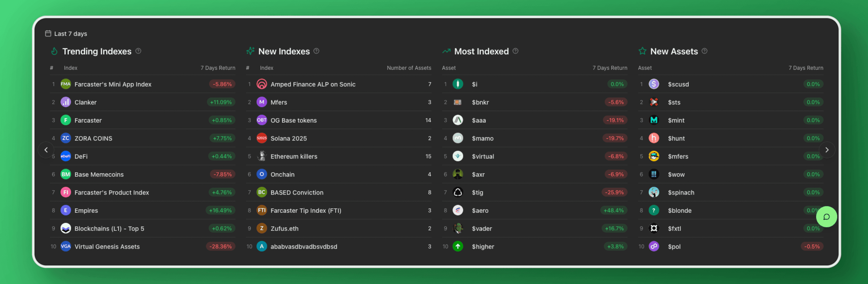The width and height of the screenshot is (868, 284).
Task: Click the New Indexes help icon
Action: 316,51
